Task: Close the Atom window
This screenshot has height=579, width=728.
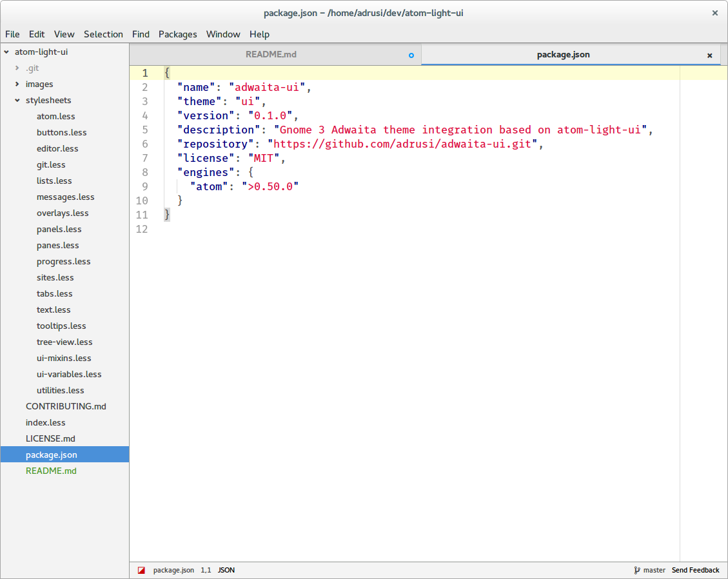Action: click(x=715, y=13)
